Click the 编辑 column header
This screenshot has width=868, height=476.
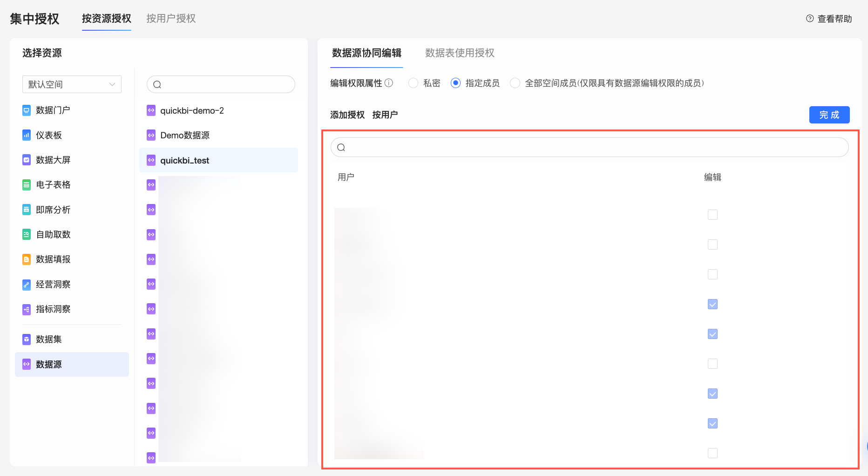click(x=712, y=177)
